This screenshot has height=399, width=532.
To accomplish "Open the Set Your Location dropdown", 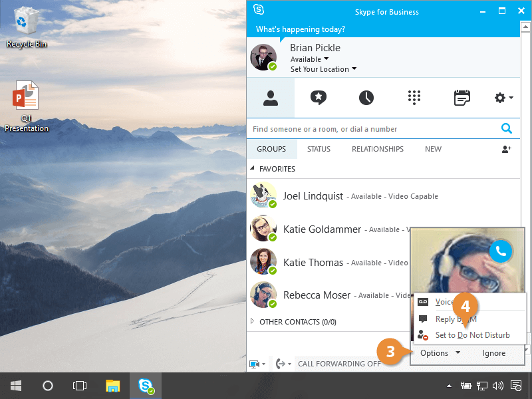I will (x=323, y=69).
